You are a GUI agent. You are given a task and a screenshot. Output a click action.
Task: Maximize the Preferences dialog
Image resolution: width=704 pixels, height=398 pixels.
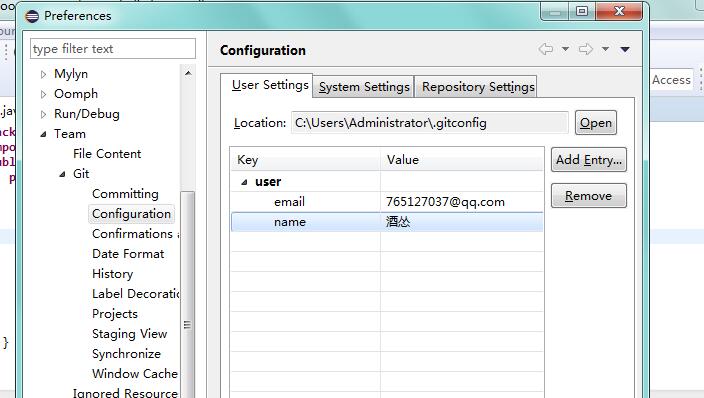[x=582, y=11]
